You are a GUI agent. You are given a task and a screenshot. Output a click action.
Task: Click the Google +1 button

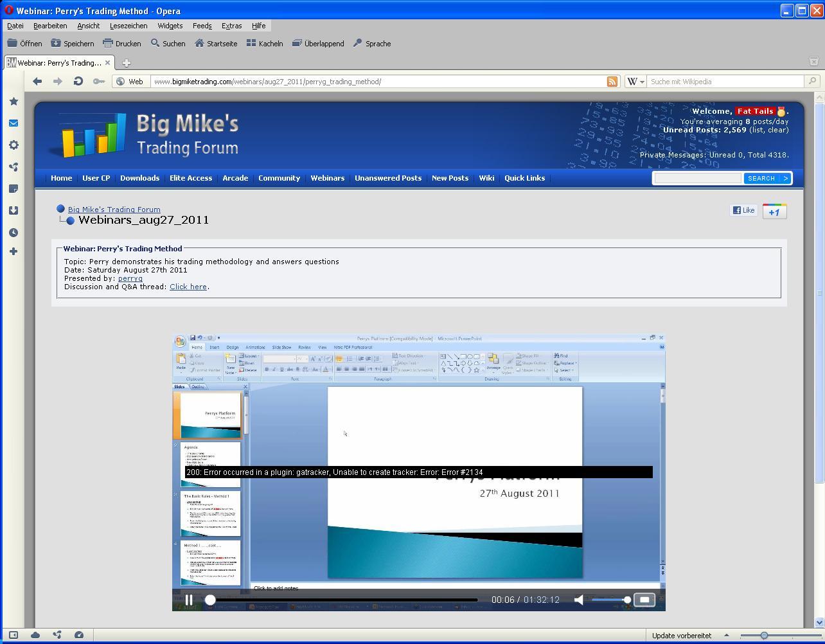click(x=774, y=211)
